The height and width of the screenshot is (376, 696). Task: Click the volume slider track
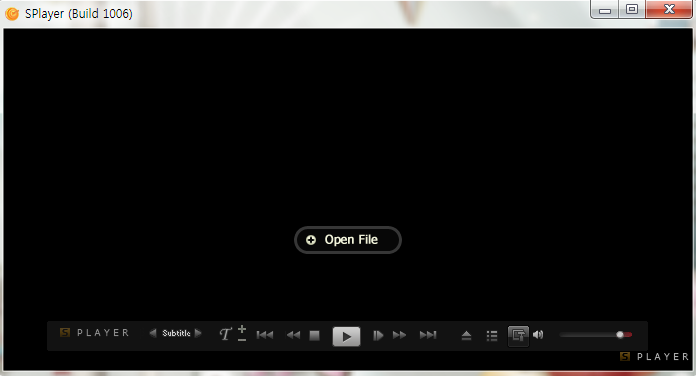click(596, 335)
